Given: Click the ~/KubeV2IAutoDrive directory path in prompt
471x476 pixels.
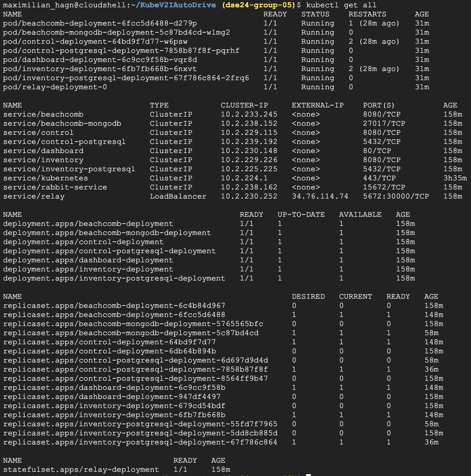Looking at the screenshot, I should click(174, 5).
